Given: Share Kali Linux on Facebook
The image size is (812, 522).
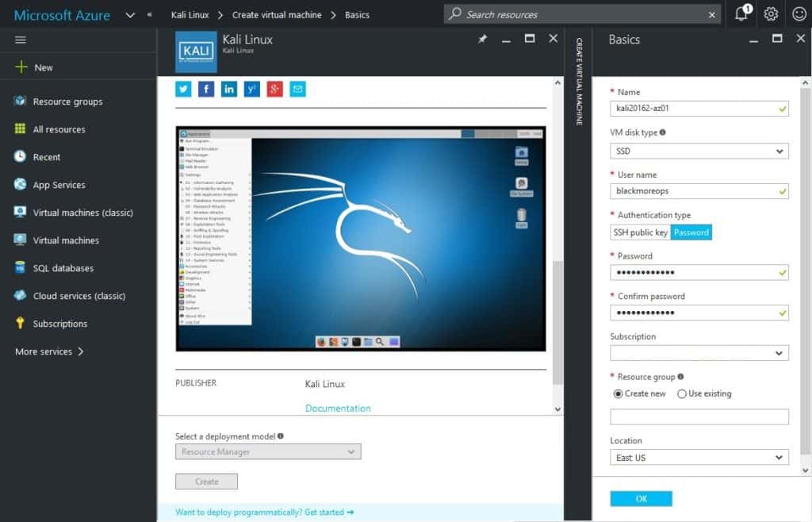Looking at the screenshot, I should point(206,89).
